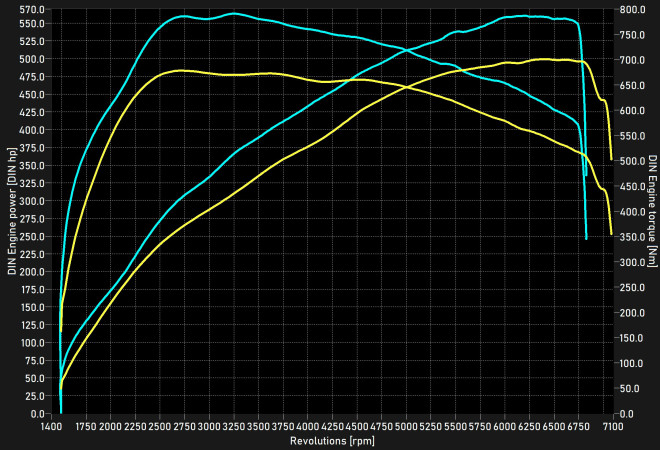Click cyan power curve peak near 6250 rpm

pos(527,16)
